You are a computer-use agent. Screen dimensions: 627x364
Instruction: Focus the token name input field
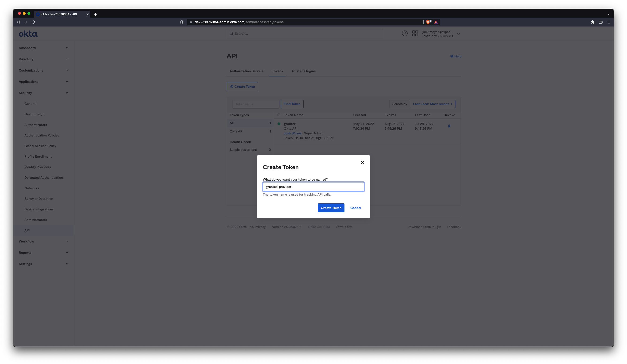(x=313, y=186)
